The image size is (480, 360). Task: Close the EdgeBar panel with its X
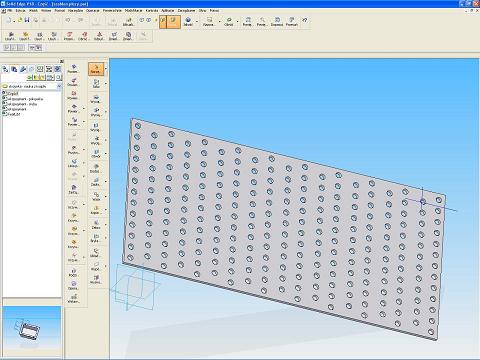pyautogui.click(x=61, y=61)
